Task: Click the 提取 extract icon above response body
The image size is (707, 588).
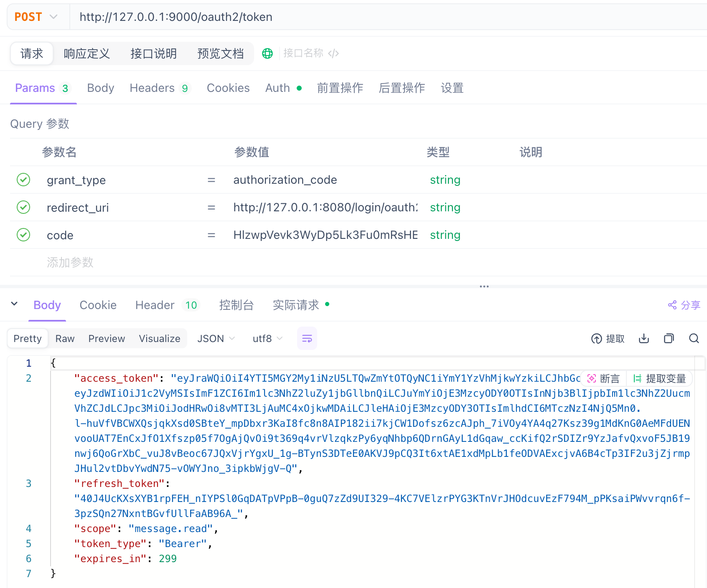Action: coord(597,339)
